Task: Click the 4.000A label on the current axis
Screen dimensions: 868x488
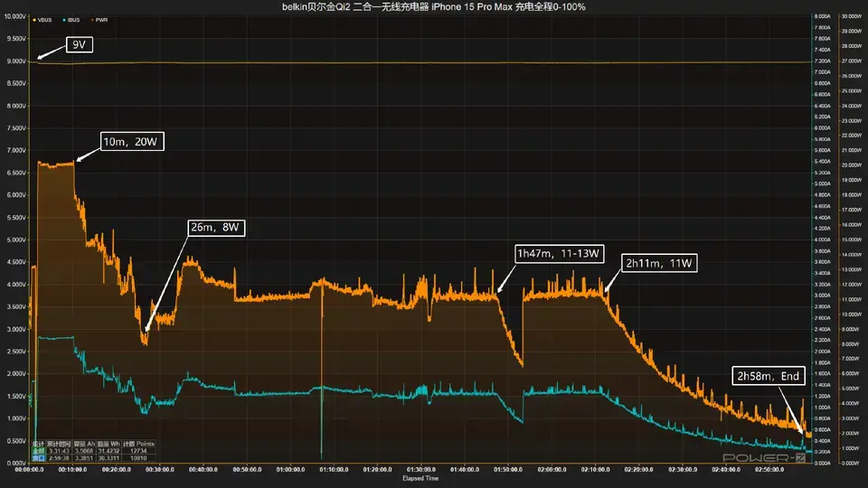Action: pos(823,239)
